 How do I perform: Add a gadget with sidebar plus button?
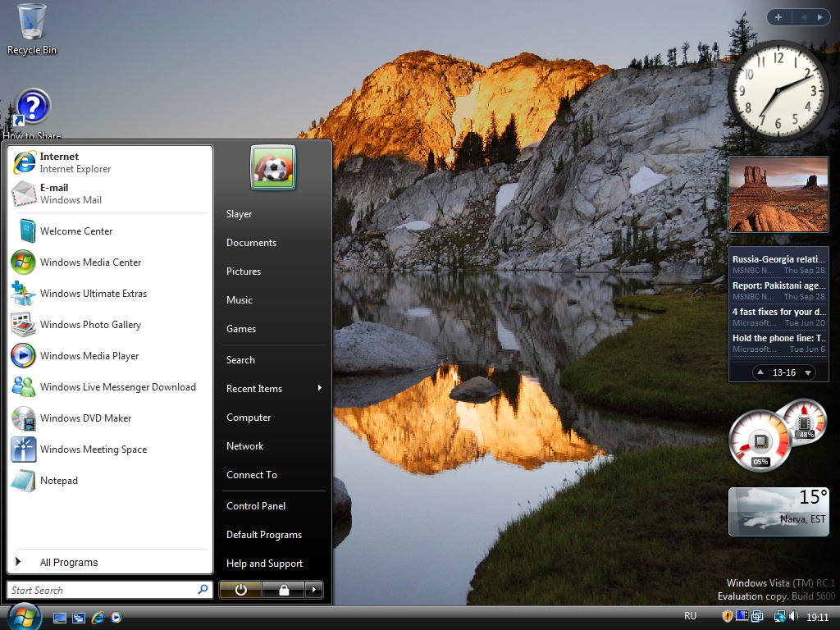(x=778, y=17)
